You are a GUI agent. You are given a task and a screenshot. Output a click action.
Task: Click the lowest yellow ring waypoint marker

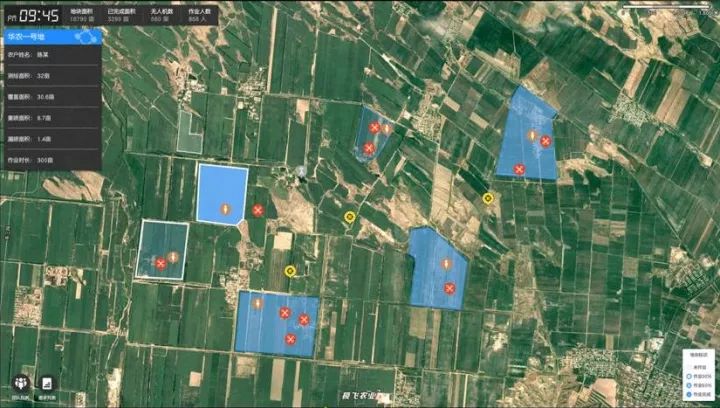tap(290, 270)
